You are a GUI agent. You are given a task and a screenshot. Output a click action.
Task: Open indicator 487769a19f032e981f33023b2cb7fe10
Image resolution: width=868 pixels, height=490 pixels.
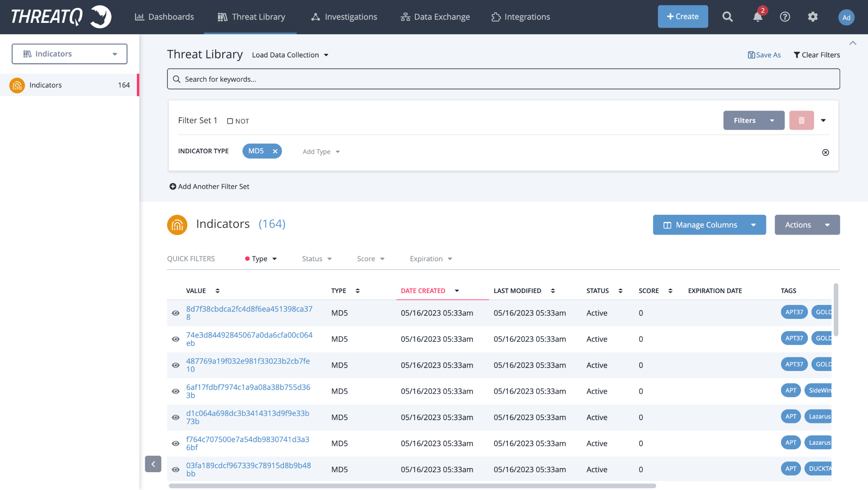pyautogui.click(x=248, y=365)
